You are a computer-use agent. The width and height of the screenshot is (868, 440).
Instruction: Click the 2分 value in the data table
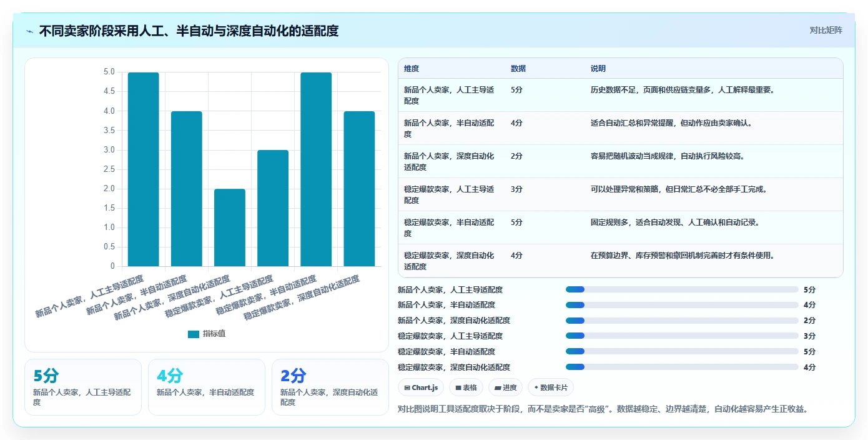(x=516, y=156)
